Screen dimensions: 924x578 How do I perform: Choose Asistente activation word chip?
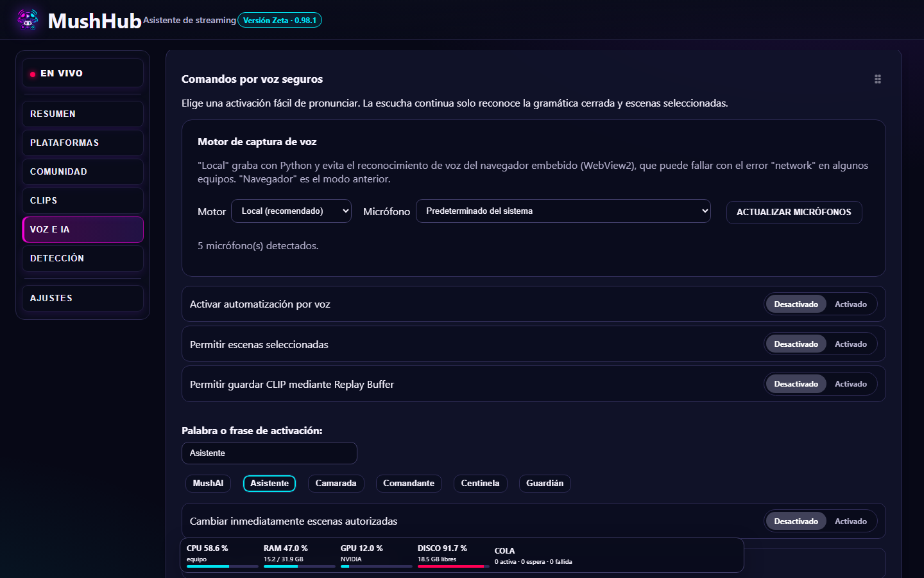pos(269,484)
